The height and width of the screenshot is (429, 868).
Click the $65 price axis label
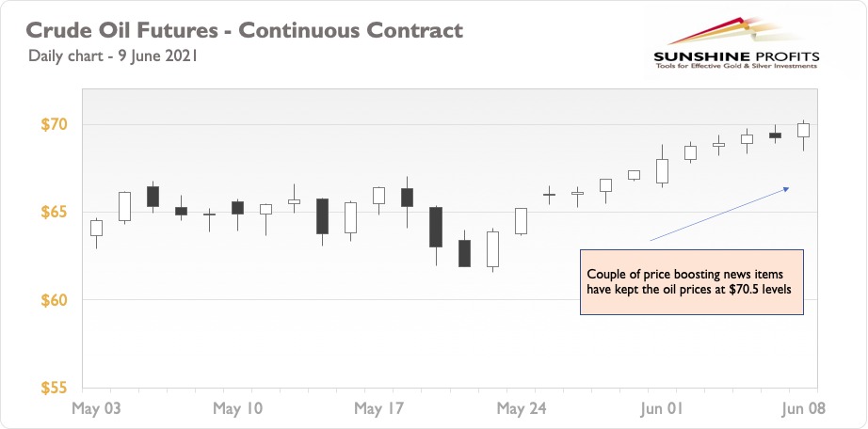[x=54, y=213]
